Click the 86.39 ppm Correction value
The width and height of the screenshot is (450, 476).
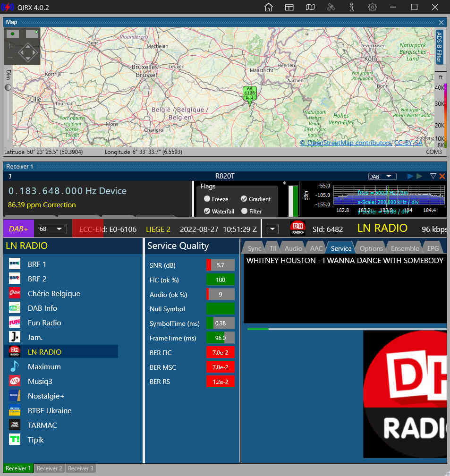click(42, 205)
